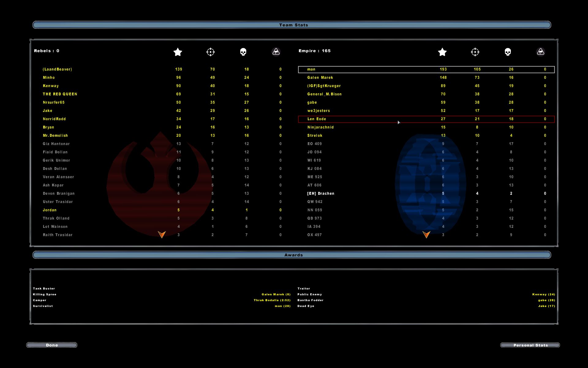
Task: Click the Killing Spree award label
Action: click(44, 294)
